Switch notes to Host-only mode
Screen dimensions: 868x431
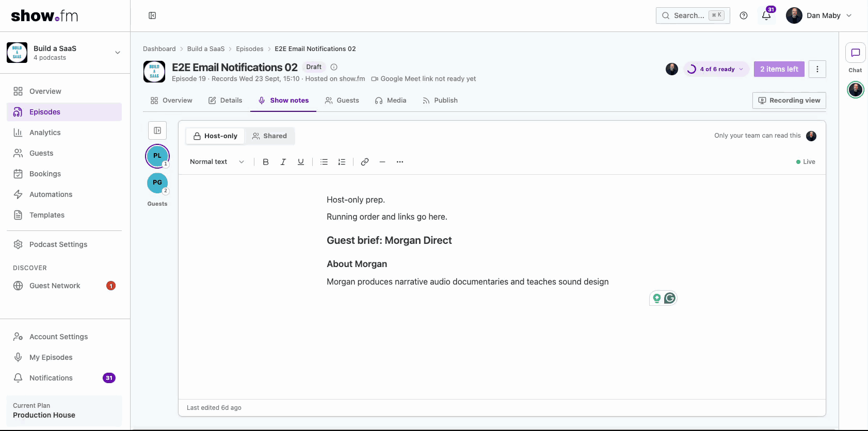click(215, 136)
